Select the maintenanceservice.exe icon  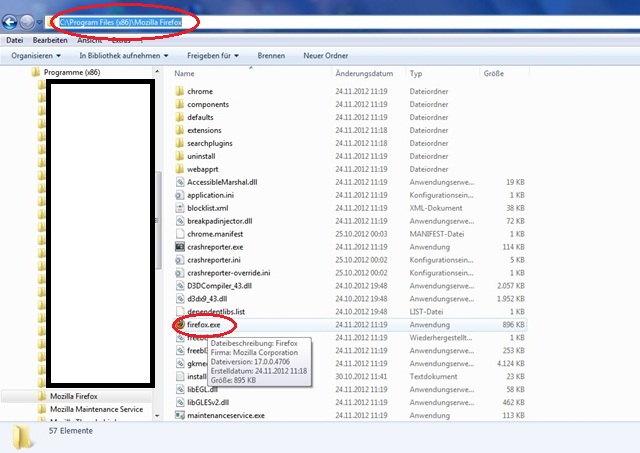point(180,415)
